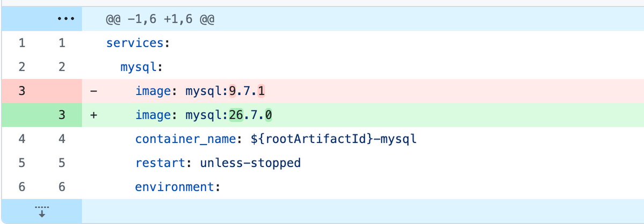This screenshot has width=644, height=224.
Task: Select green added line number 3
Action: (62, 115)
